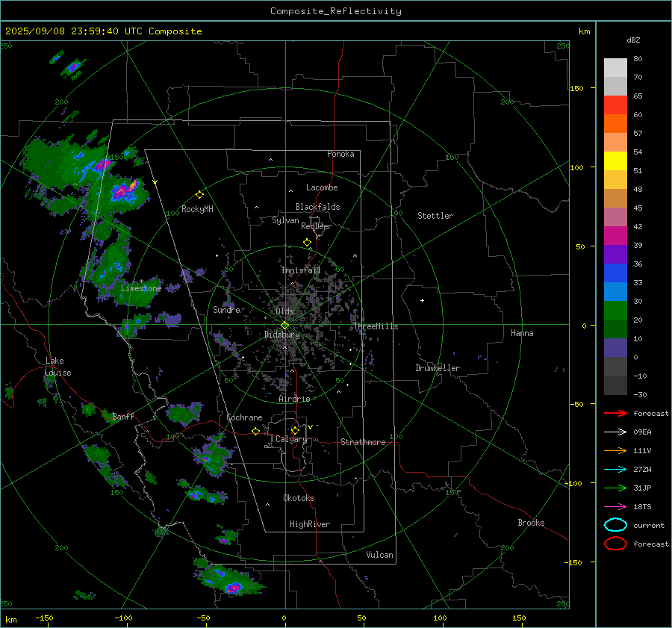
Task: Click the RockyMH label
Action: (197, 209)
